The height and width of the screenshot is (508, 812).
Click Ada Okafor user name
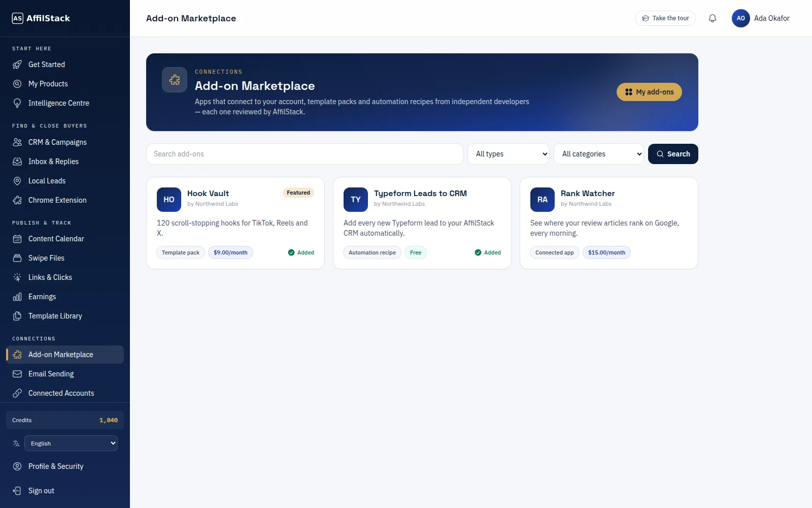(771, 18)
